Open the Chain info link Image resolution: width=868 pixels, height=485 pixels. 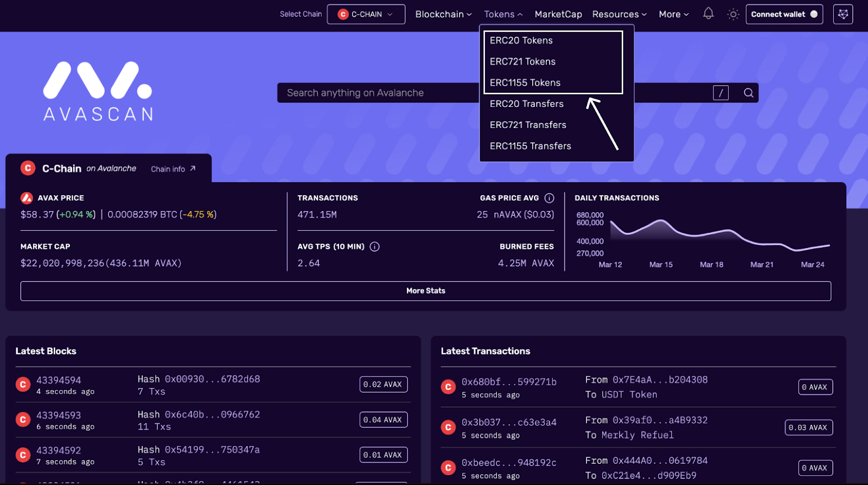pyautogui.click(x=173, y=169)
